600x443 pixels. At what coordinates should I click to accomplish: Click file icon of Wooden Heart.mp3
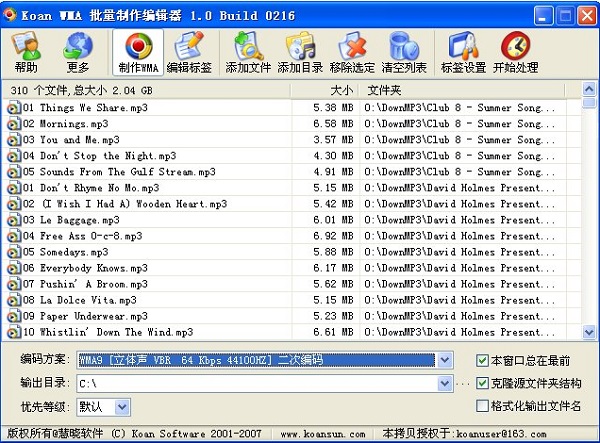point(14,204)
